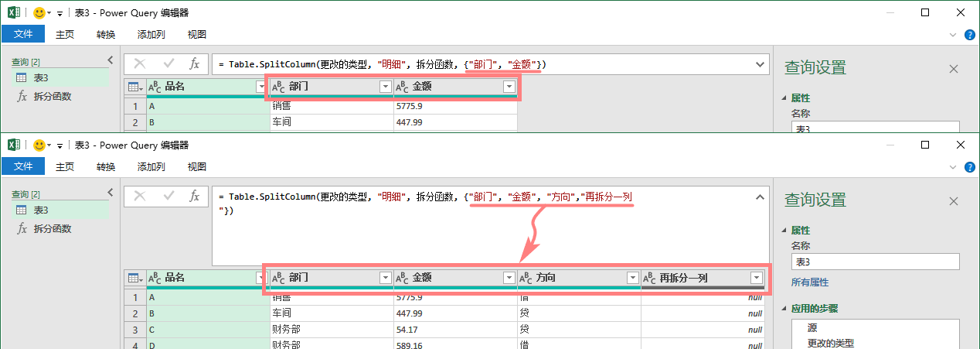
Task: Open help icon in lower window
Action: 970,166
